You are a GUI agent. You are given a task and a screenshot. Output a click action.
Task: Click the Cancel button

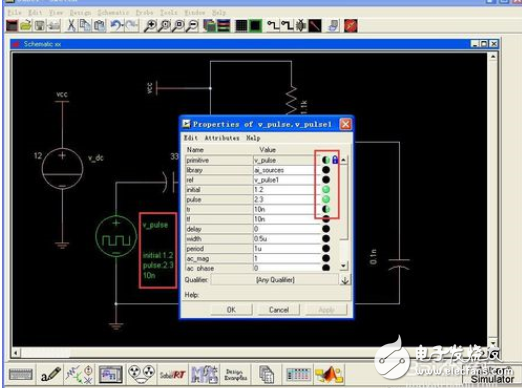(x=279, y=310)
